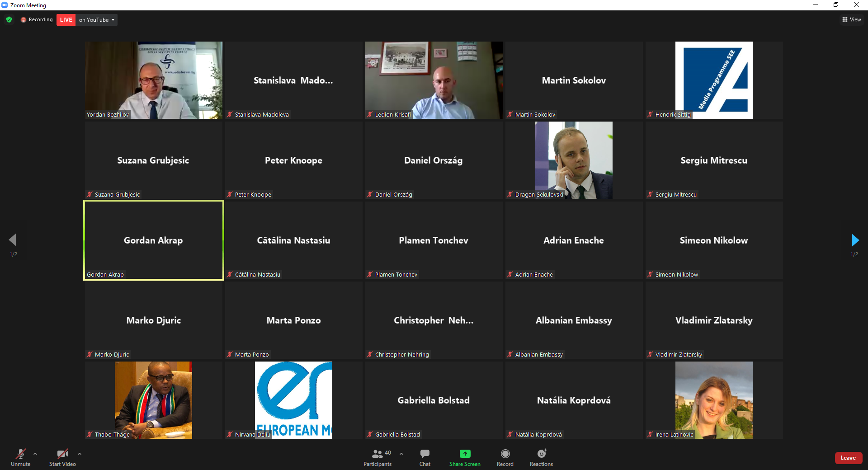
Task: Click the red Recording indicator
Action: 37,20
